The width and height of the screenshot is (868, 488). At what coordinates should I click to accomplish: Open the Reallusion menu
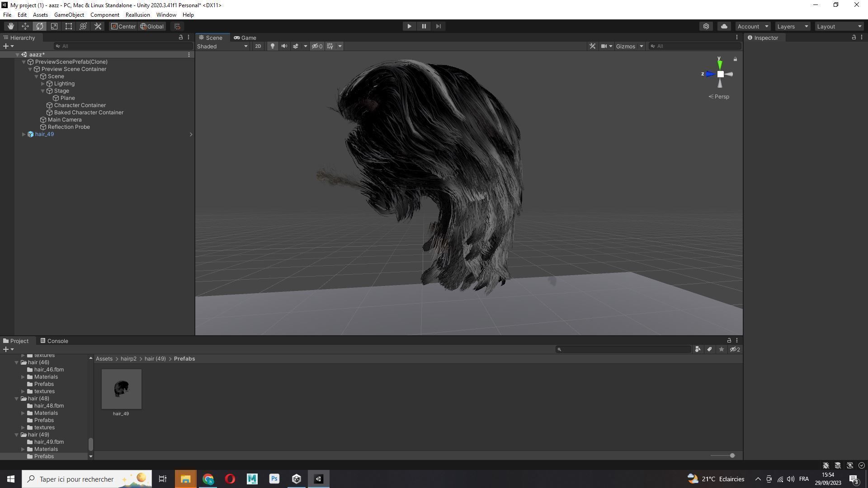coord(137,15)
